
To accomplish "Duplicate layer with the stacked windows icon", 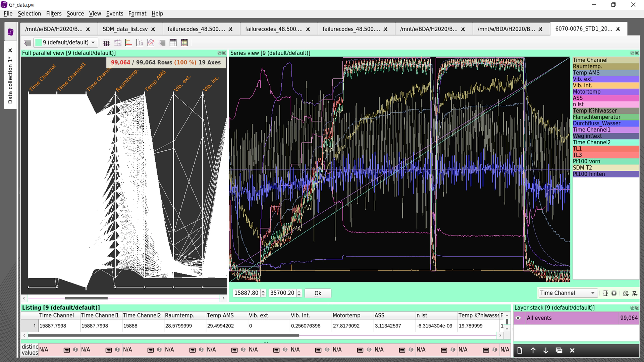I will click(x=559, y=350).
